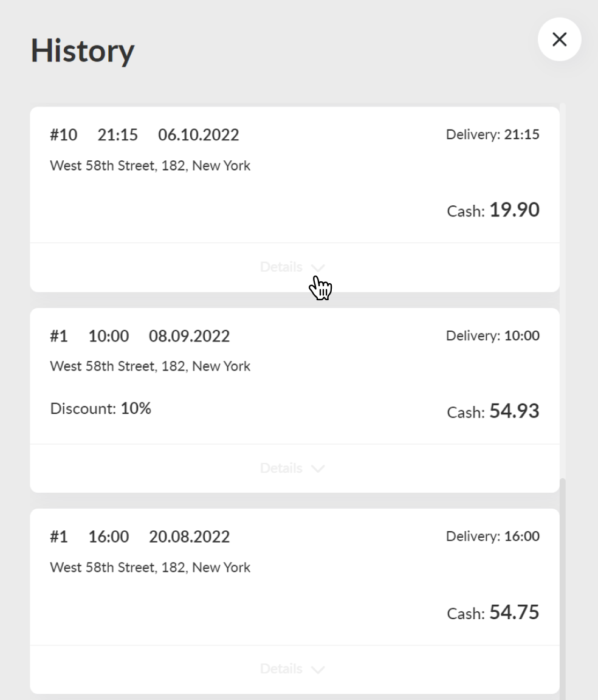Click Delivery: 21:15 text
598x700 pixels.
tap(493, 134)
